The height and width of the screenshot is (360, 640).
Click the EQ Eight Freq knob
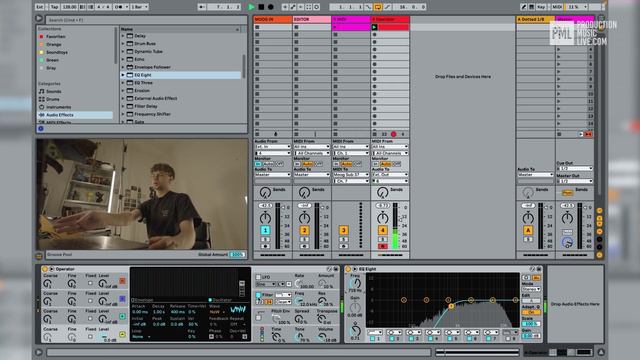tap(355, 284)
